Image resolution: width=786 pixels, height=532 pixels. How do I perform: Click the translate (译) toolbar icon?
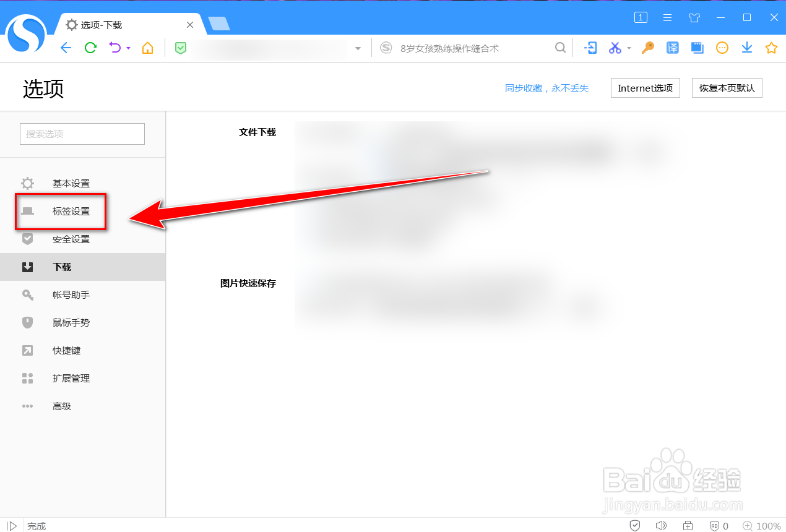point(673,48)
